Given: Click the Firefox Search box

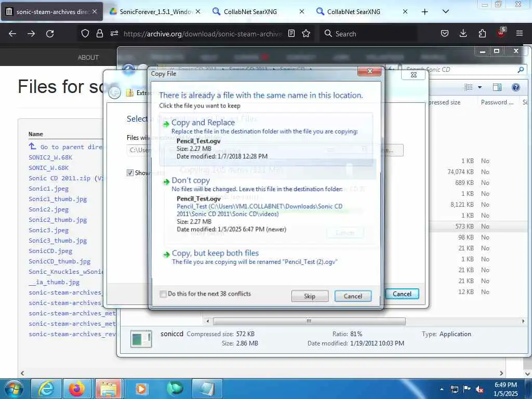Looking at the screenshot, I should [369, 34].
